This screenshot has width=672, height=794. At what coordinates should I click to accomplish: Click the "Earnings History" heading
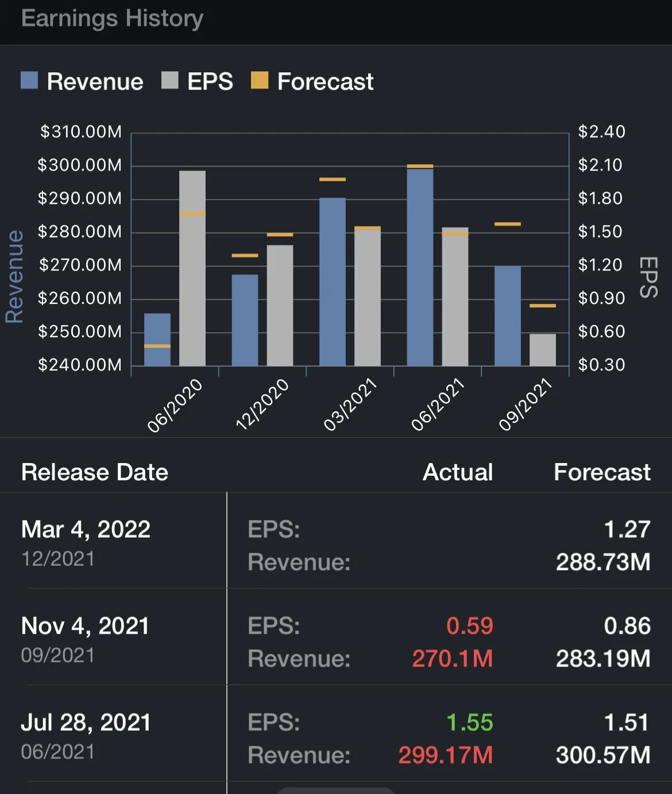click(x=113, y=18)
